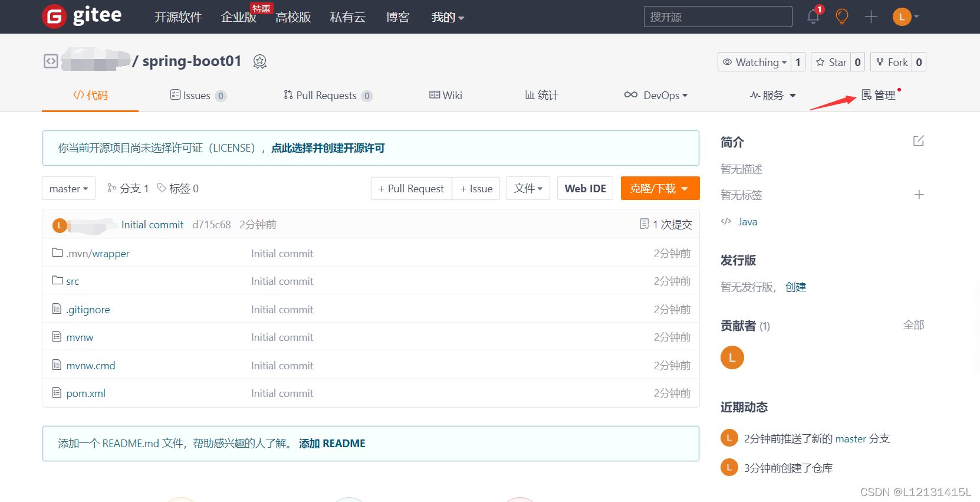980x502 pixels.
Task: Open the pom.xml file
Action: pyautogui.click(x=86, y=393)
